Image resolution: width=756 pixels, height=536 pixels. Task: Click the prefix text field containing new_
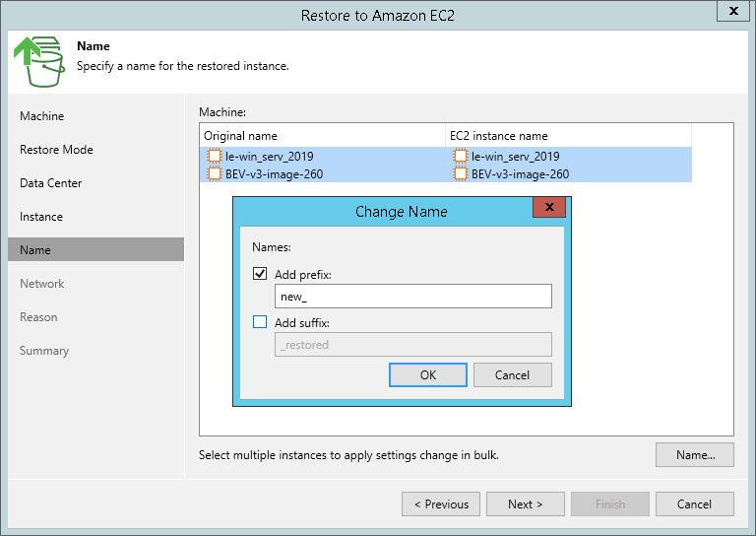[413, 297]
